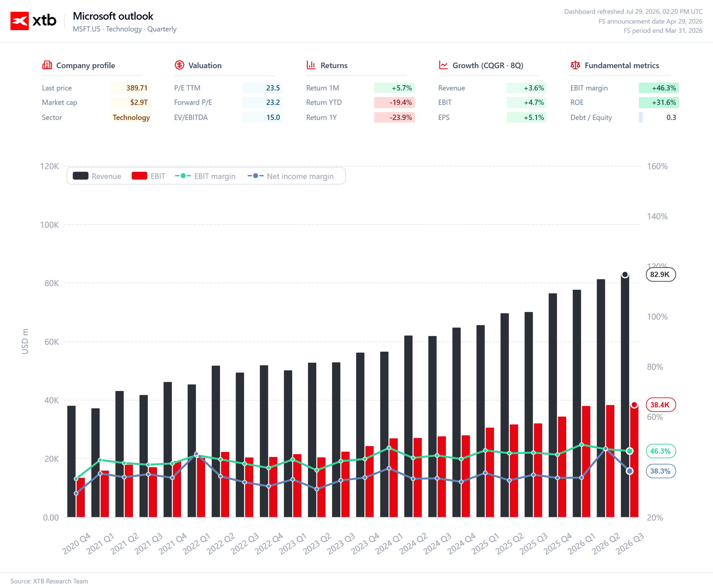Click the Fundamental metrics scales icon

point(575,65)
